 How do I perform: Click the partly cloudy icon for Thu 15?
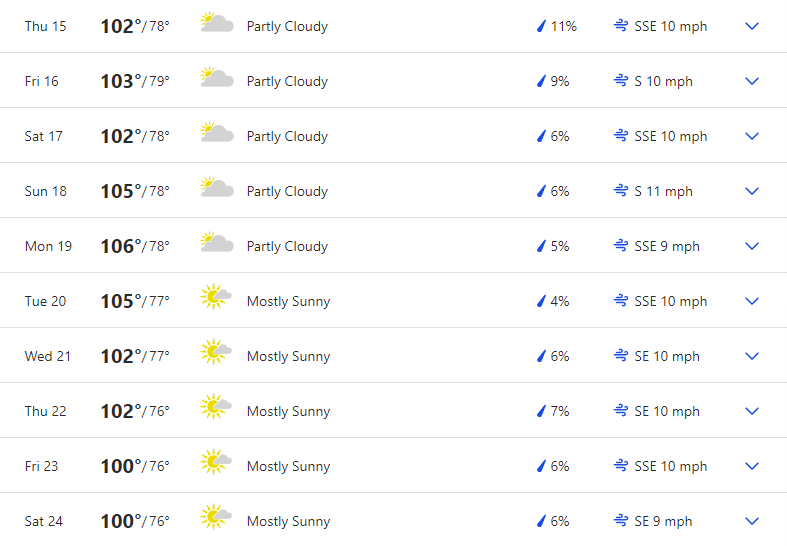[217, 23]
